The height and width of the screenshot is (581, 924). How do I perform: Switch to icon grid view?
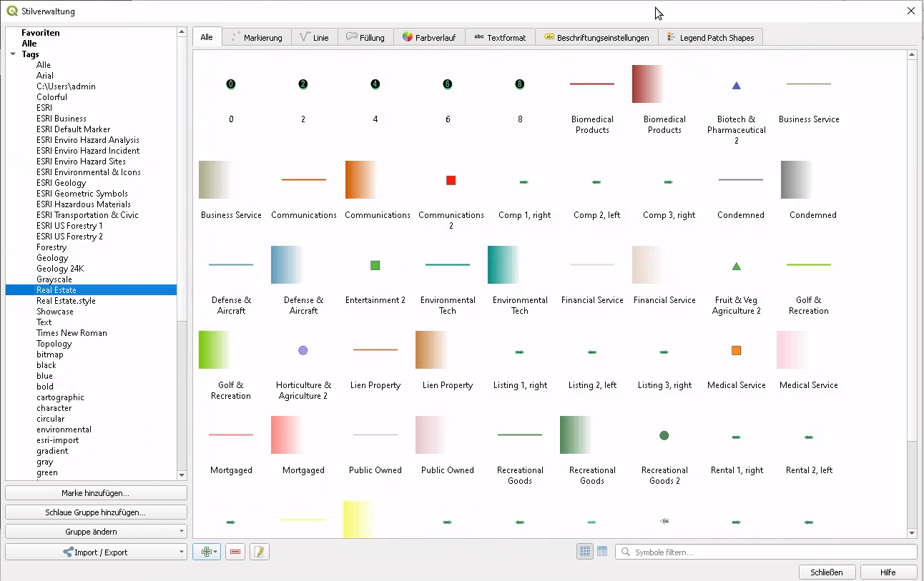click(585, 552)
